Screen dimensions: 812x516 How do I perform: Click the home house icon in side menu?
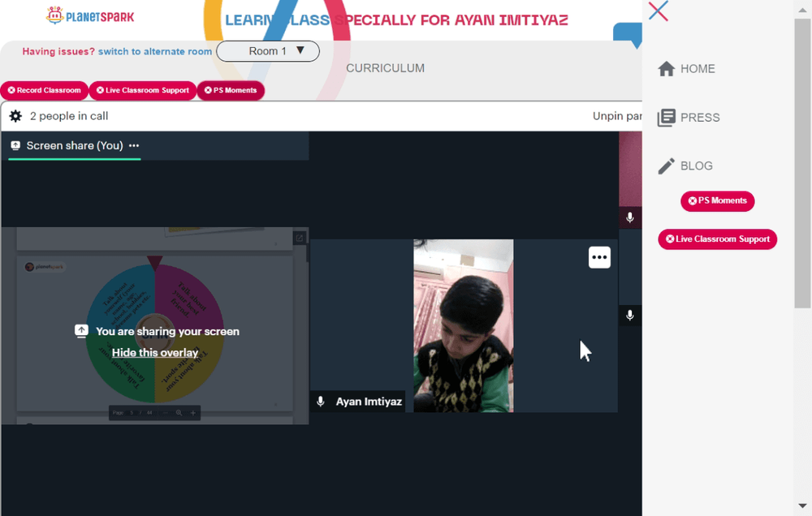pos(667,68)
